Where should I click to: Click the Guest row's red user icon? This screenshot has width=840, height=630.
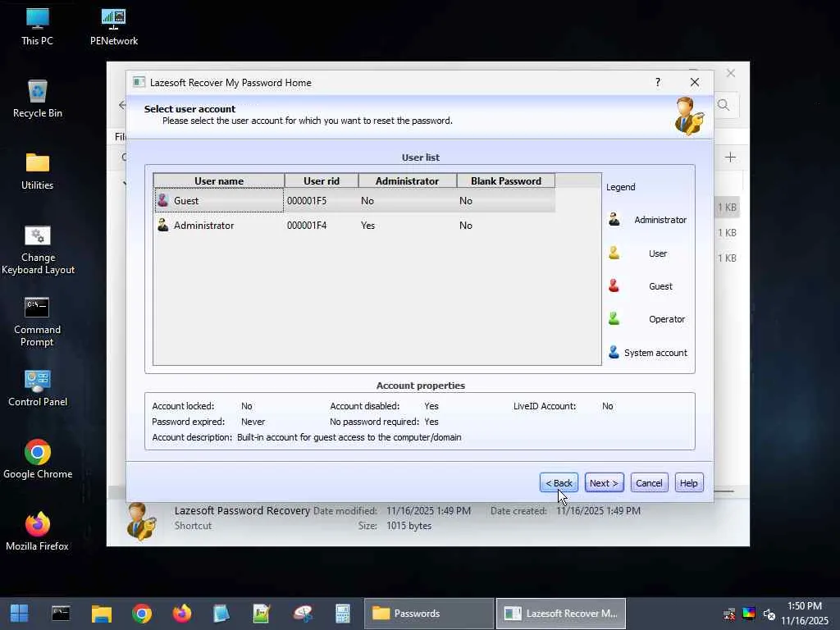tap(163, 200)
